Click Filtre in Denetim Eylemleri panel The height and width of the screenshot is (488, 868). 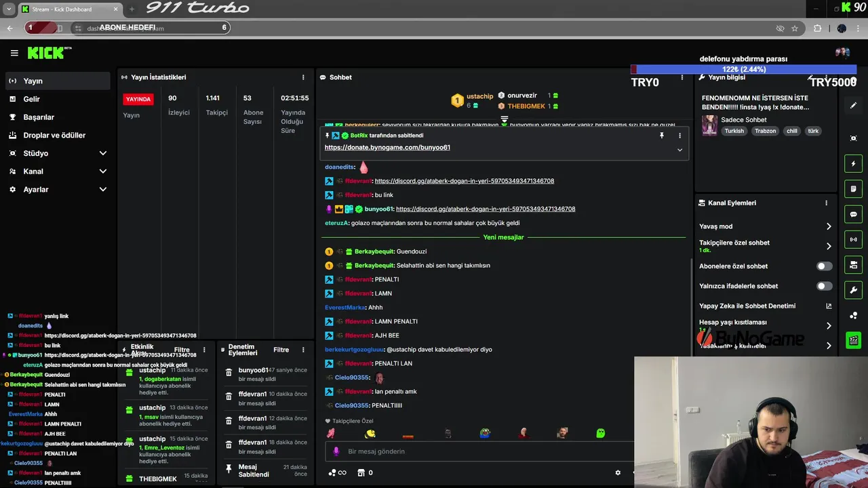click(x=281, y=350)
